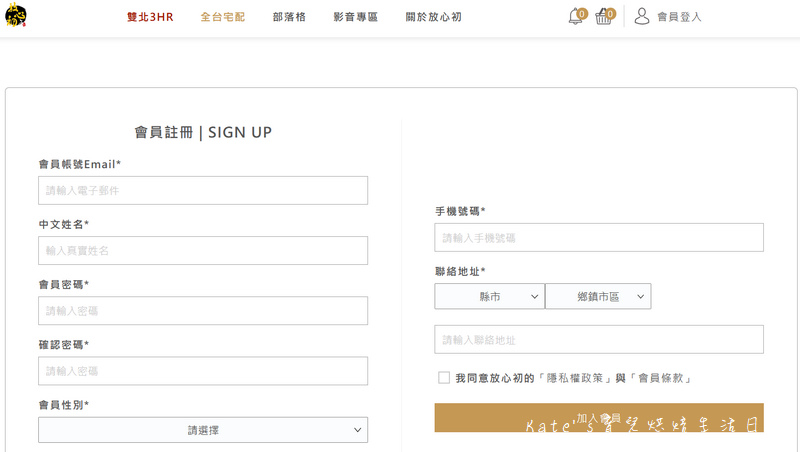This screenshot has width=800, height=452.
Task: Open the notification bell icon
Action: point(576,17)
